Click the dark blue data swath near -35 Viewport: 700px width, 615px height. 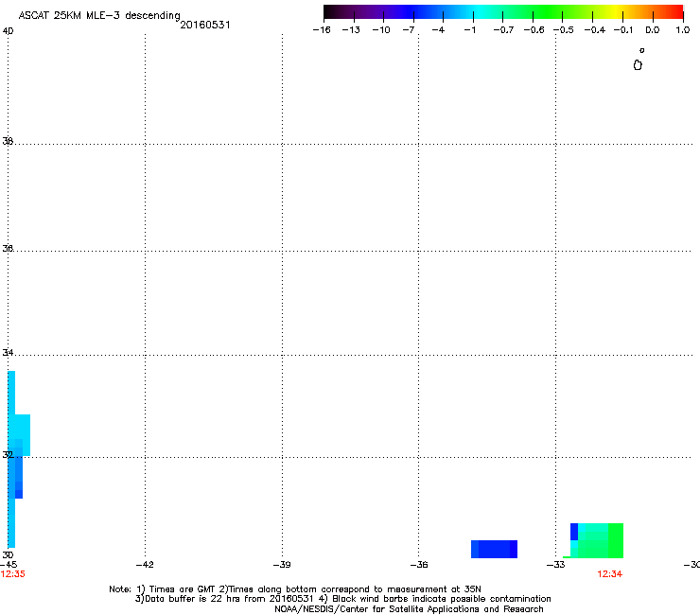click(x=494, y=549)
